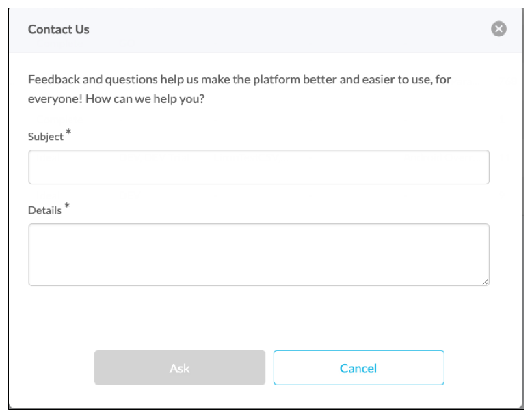
Task: Click the Subject field label
Action: pyautogui.click(x=45, y=137)
